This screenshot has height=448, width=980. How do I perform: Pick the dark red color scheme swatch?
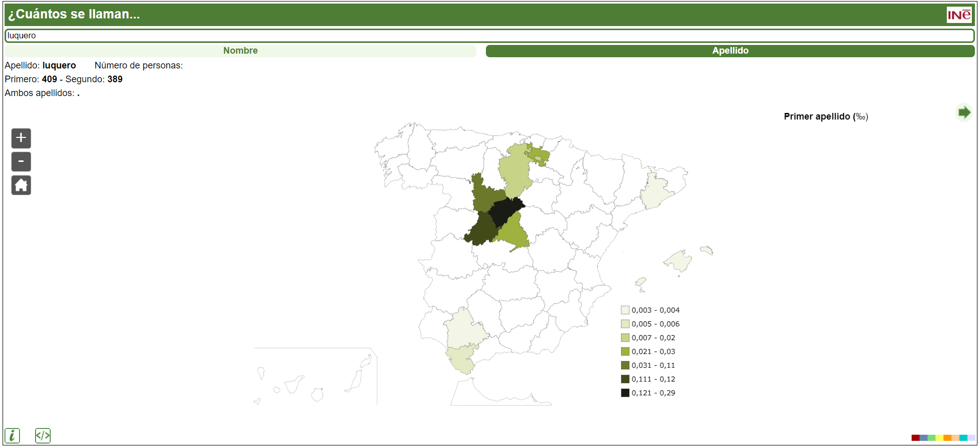[915, 438]
